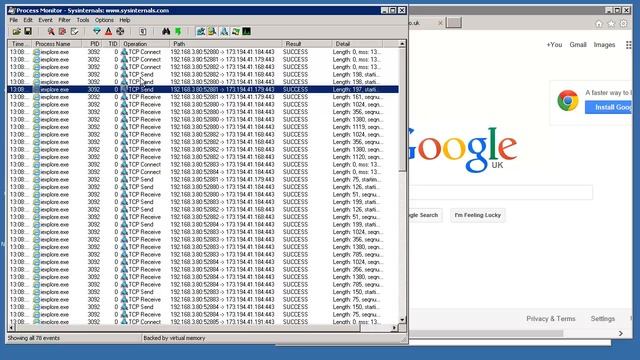Click the event list's scroll right arrow
640x360 pixels.
394,328
